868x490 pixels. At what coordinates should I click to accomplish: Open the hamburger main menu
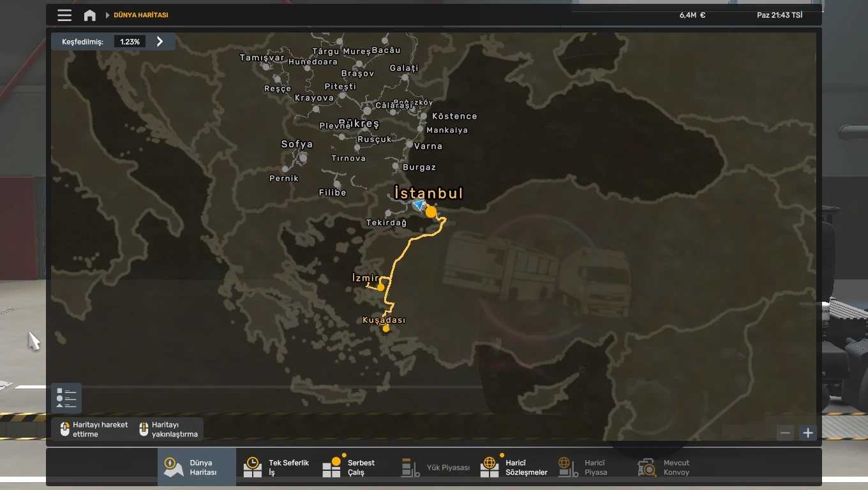64,15
